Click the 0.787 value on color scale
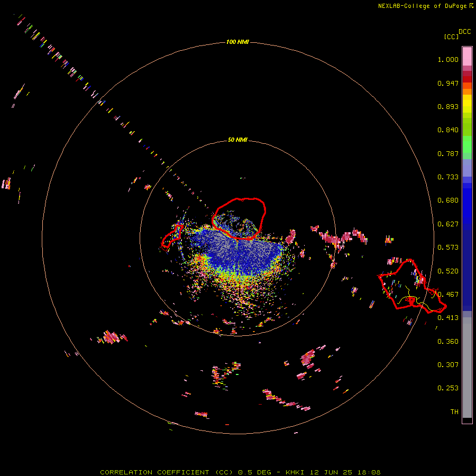 tap(448, 153)
